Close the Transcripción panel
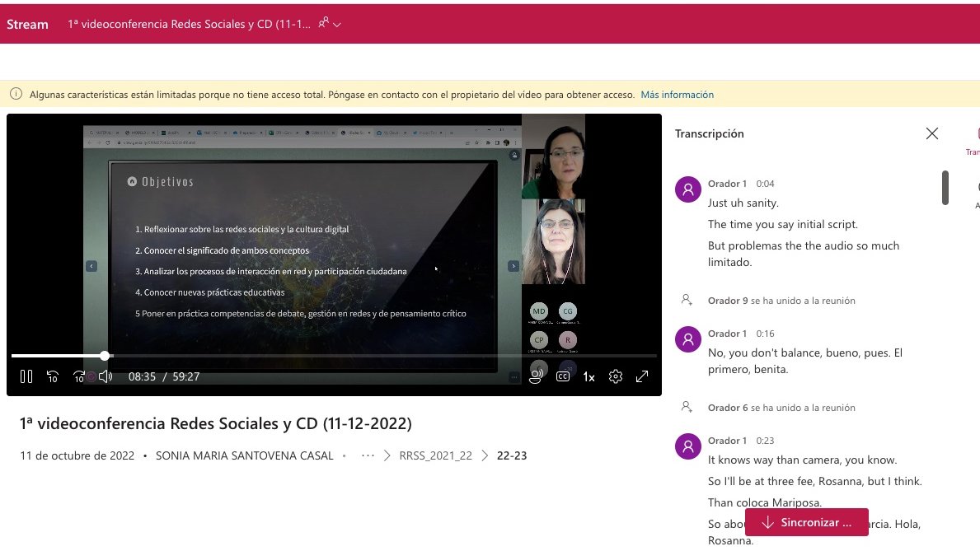 pyautogui.click(x=932, y=133)
